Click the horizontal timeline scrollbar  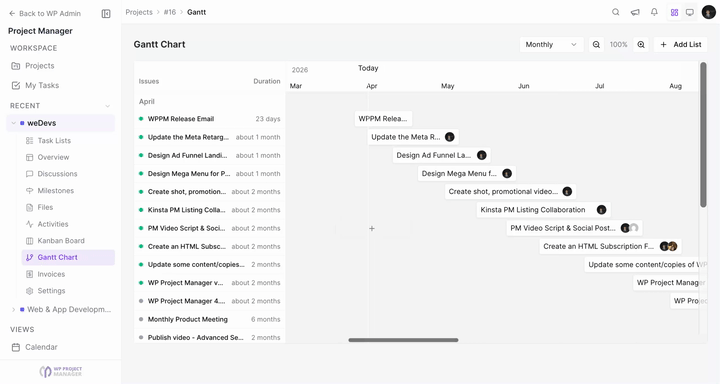click(403, 340)
